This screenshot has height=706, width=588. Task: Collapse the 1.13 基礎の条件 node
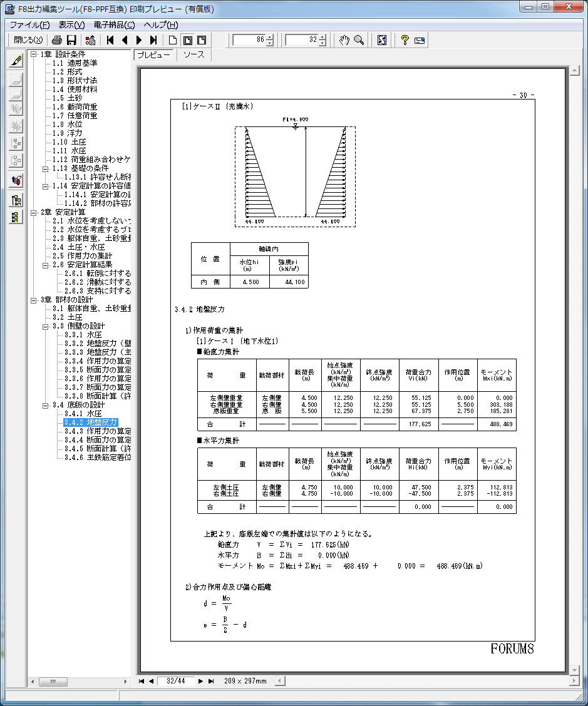[46, 168]
